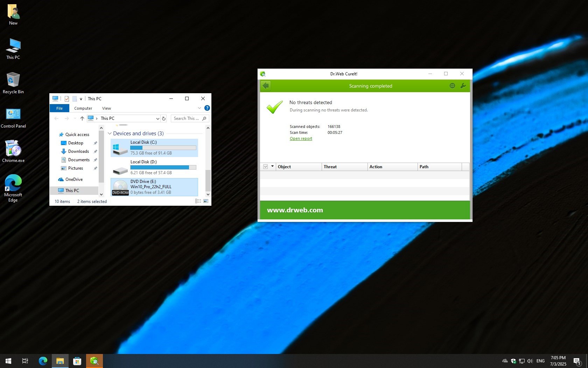Open Windows Security tray icon
This screenshot has height=368, width=588.
(513, 361)
